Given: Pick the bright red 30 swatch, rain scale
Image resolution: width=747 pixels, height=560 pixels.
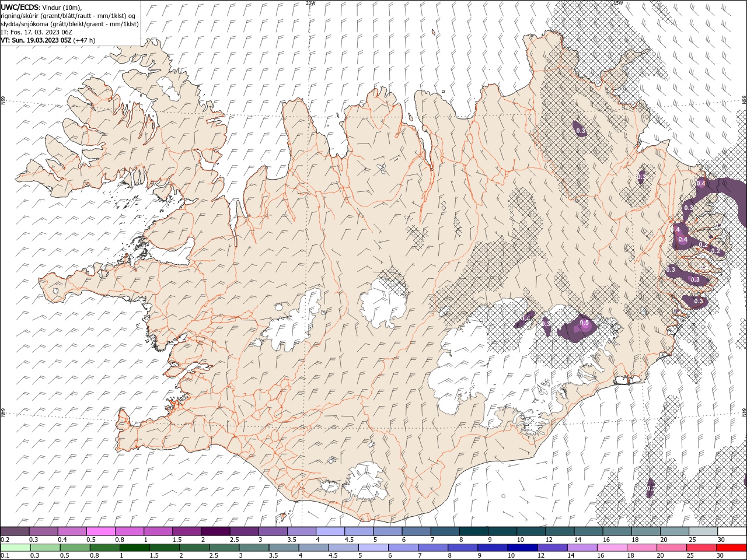Looking at the screenshot, I should [x=731, y=548].
